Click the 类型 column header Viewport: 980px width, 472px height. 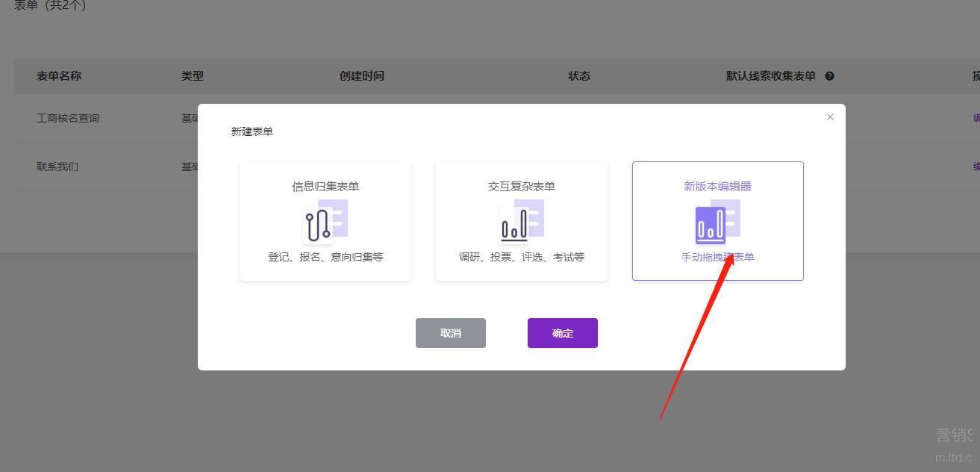point(193,76)
